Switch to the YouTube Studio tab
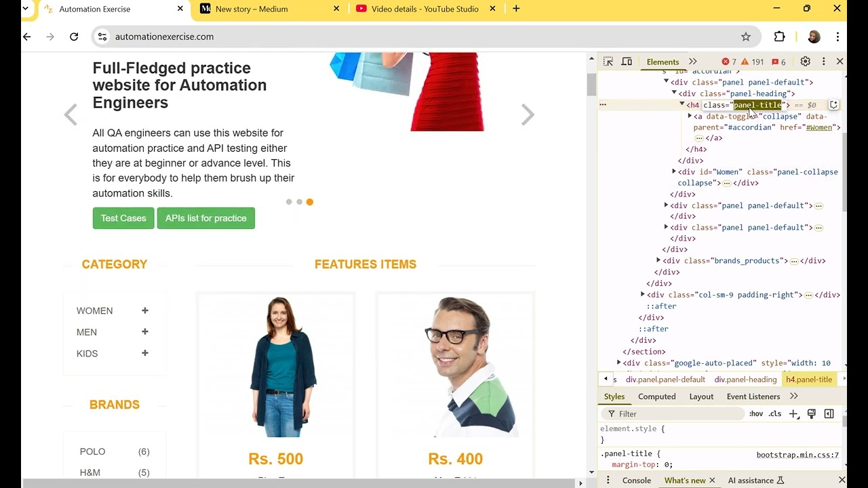The width and height of the screenshot is (868, 488). click(426, 9)
